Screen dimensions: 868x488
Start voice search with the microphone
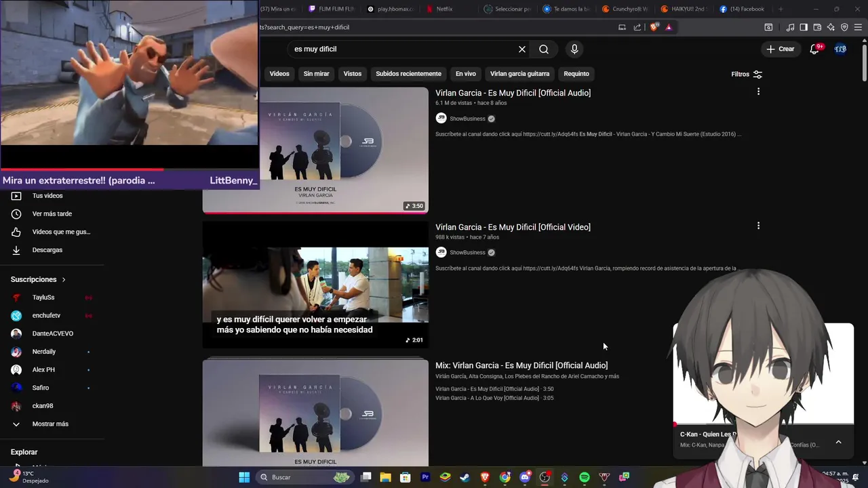574,49
